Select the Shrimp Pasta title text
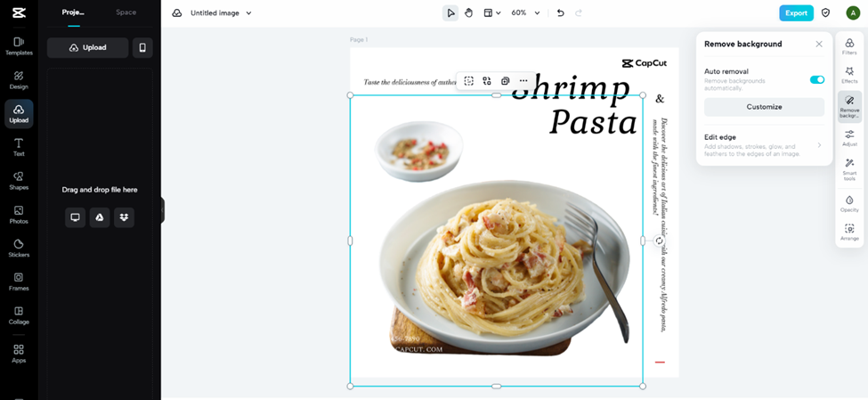 (x=576, y=106)
